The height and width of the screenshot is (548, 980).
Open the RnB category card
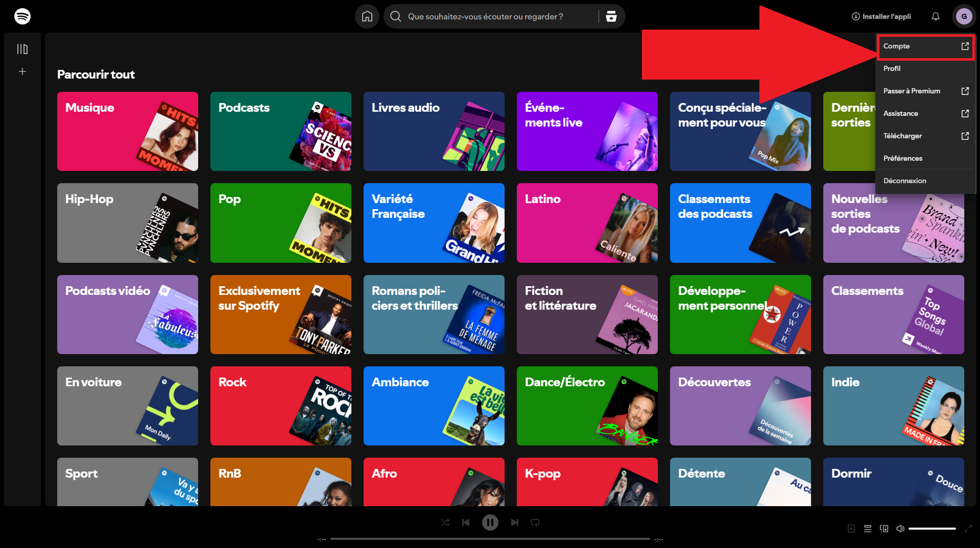[x=281, y=482]
